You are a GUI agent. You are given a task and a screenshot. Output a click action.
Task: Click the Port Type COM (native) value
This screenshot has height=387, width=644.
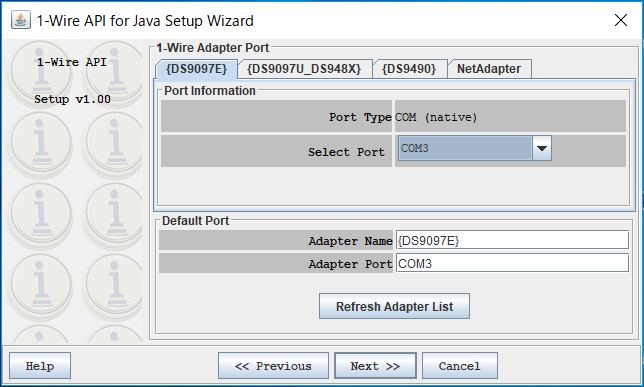[x=436, y=117]
